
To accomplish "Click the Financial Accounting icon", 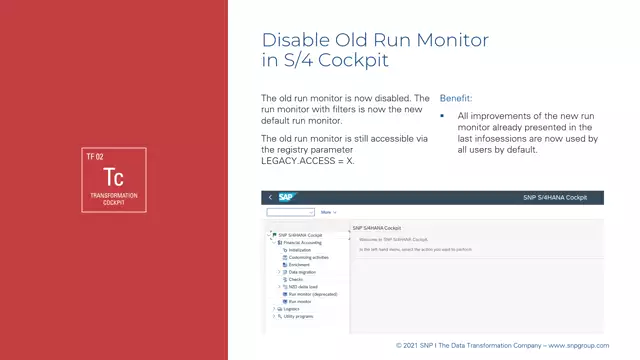I will [x=280, y=242].
